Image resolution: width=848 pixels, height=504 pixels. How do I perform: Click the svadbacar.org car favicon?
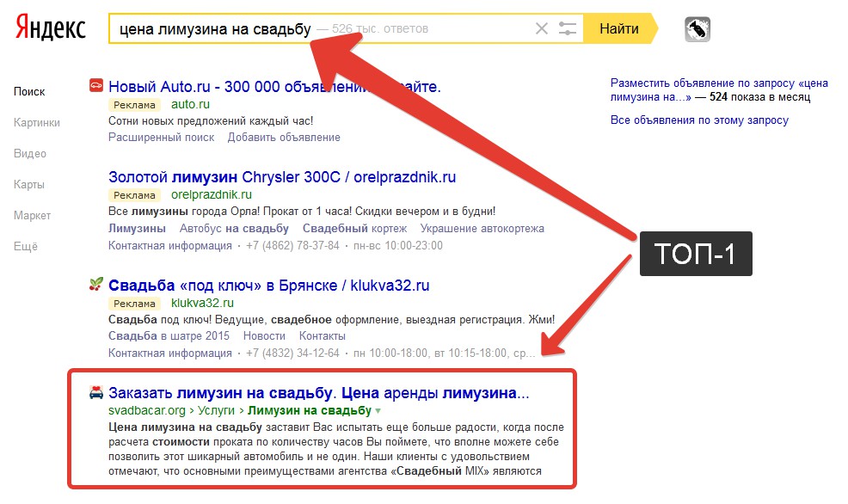pos(95,392)
